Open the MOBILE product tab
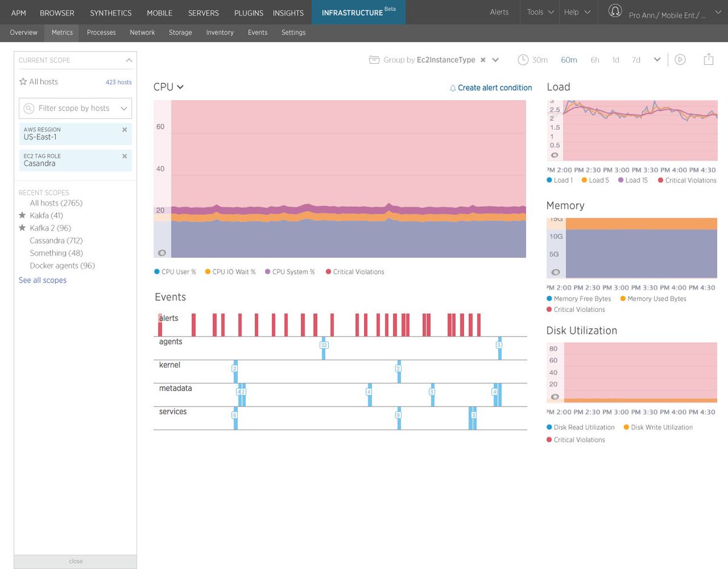728x569 pixels. [x=160, y=13]
